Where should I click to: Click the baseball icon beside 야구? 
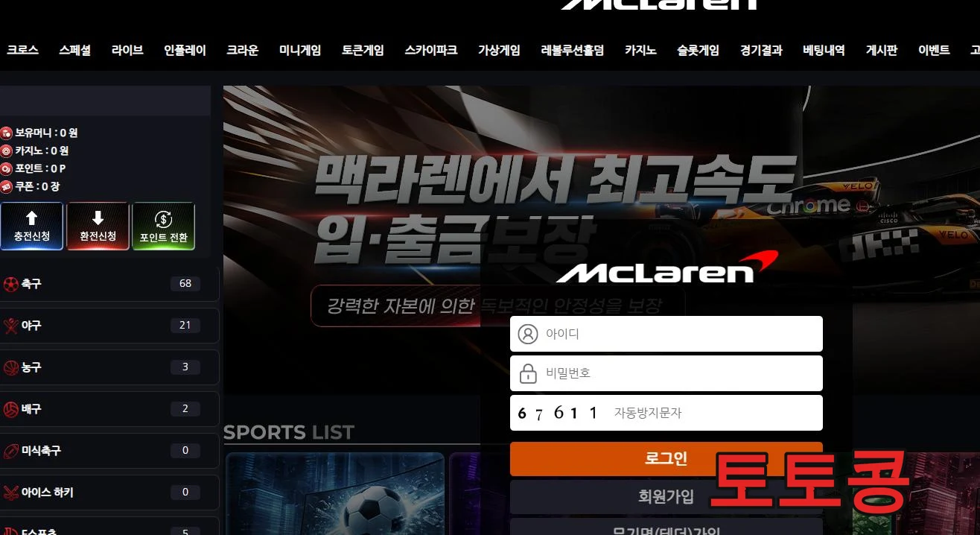[x=10, y=326]
